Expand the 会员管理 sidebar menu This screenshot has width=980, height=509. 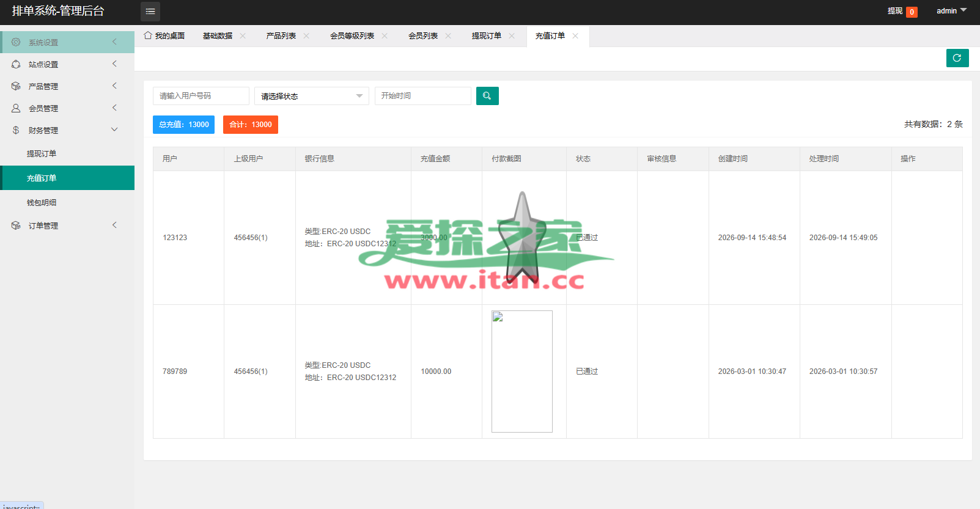pos(67,108)
